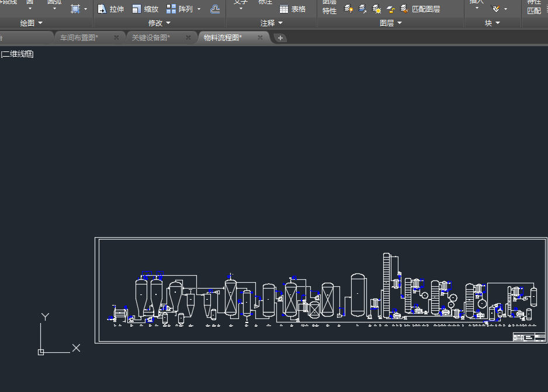This screenshot has width=548, height=392.
Task: Click the 特性匹配 match properties button
Action: (533, 7)
